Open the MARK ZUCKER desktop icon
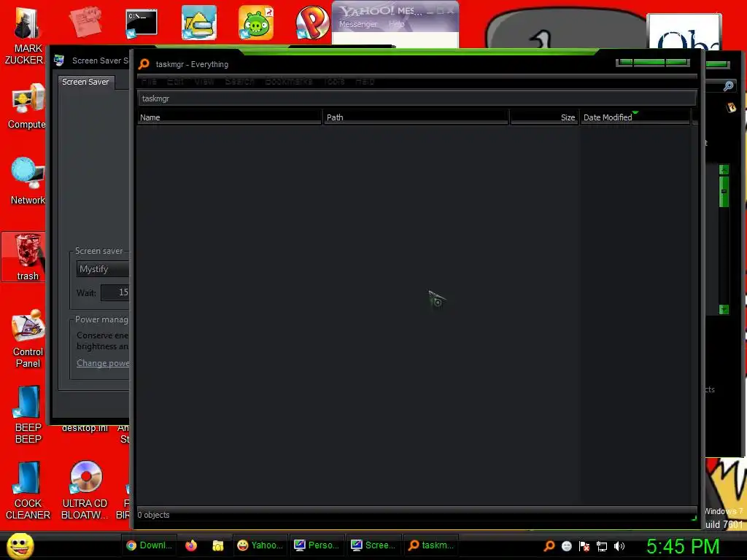This screenshot has width=747, height=560. tap(27, 36)
